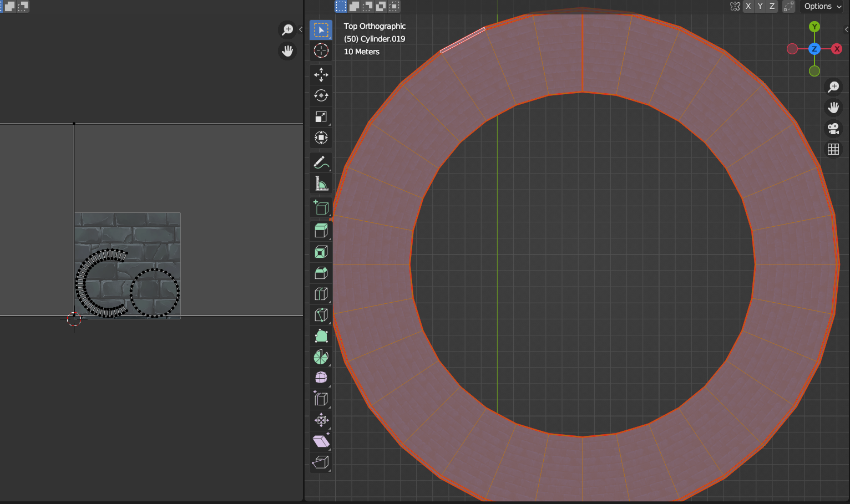Click the brick texture image in UV editor
Viewport: 850px width, 504px height.
click(128, 266)
